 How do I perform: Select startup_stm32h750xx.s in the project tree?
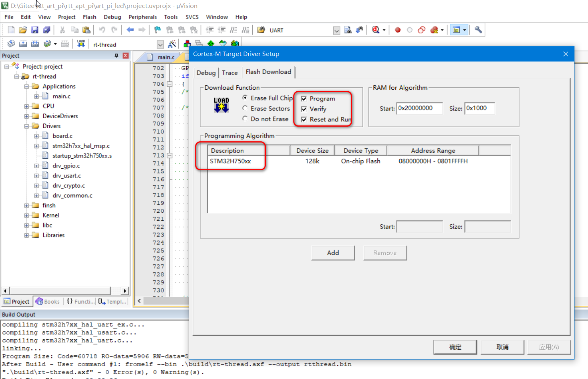tap(82, 156)
